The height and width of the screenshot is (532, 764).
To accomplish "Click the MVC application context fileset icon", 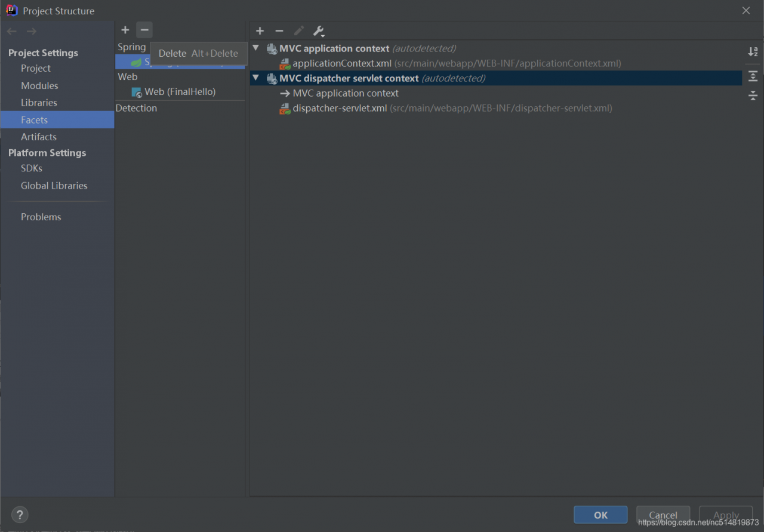I will pyautogui.click(x=272, y=48).
